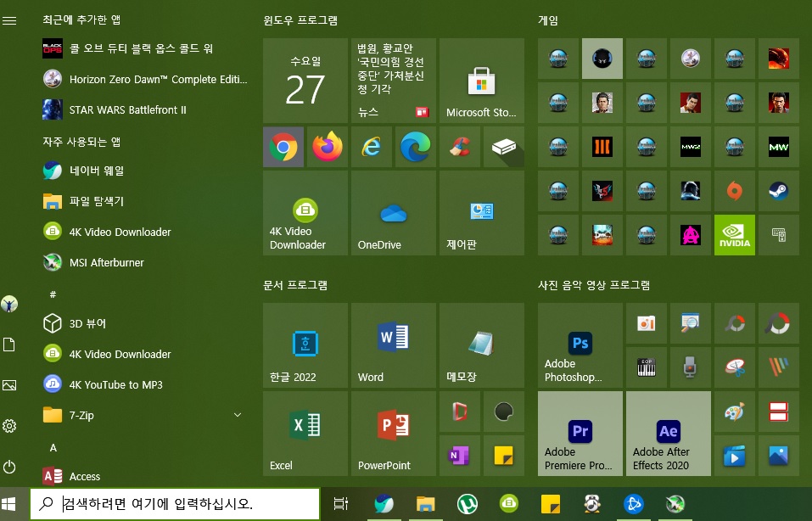The image size is (812, 521).
Task: Click the 윈도우 프로그램 group header
Action: pyautogui.click(x=300, y=20)
